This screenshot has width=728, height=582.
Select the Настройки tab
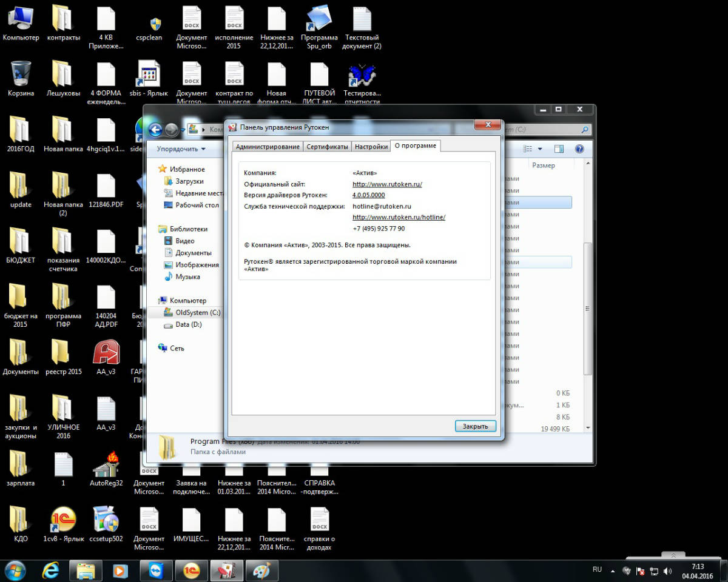[x=371, y=147]
